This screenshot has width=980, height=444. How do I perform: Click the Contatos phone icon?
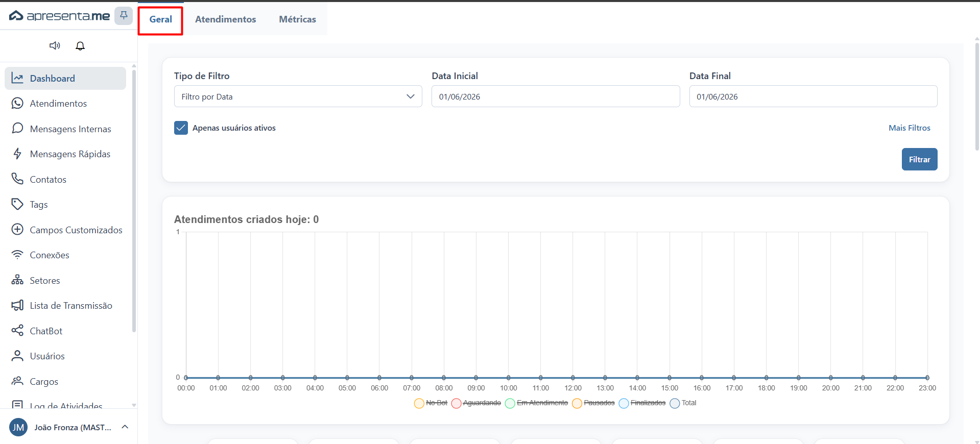[x=17, y=179]
